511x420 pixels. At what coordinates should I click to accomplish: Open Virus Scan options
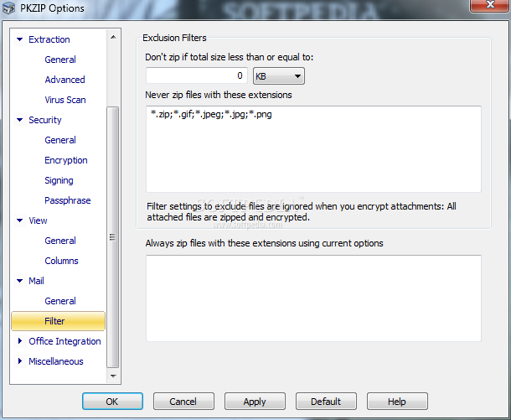[x=65, y=100]
